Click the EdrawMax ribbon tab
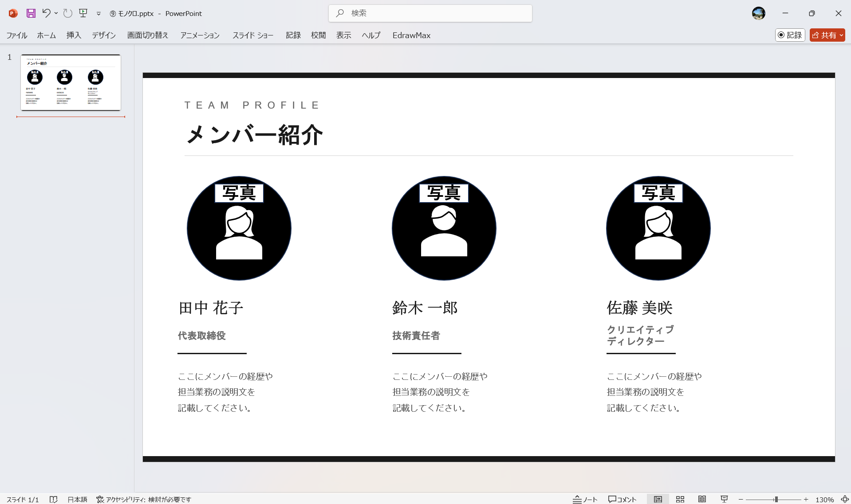Viewport: 851px width, 504px height. pyautogui.click(x=411, y=35)
